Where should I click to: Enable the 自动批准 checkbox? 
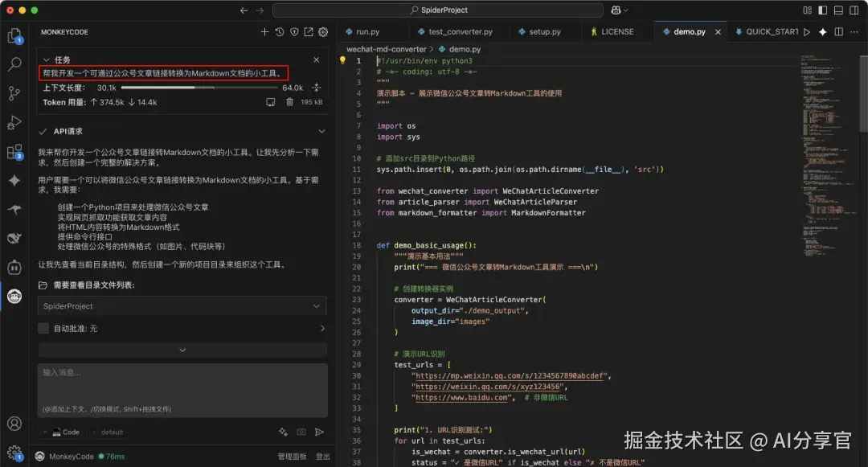(43, 328)
